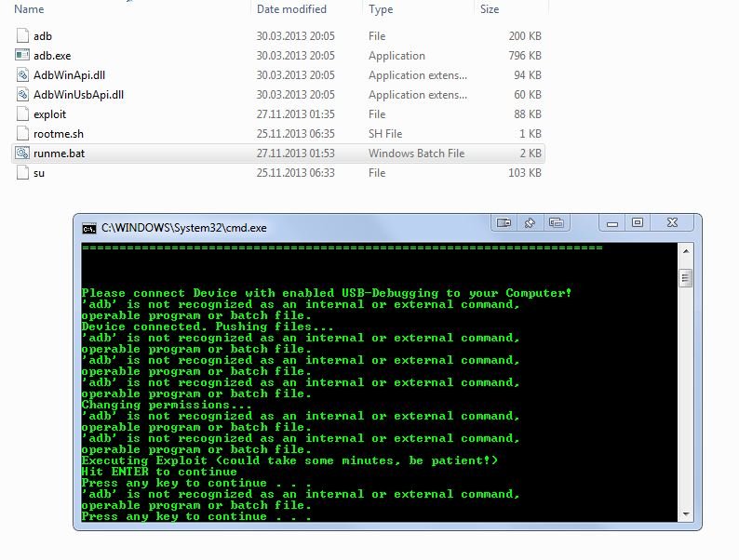This screenshot has height=560, width=739.
Task: Click the 25.11.2013 06:35 date of rootme.sh
Action: [x=295, y=134]
